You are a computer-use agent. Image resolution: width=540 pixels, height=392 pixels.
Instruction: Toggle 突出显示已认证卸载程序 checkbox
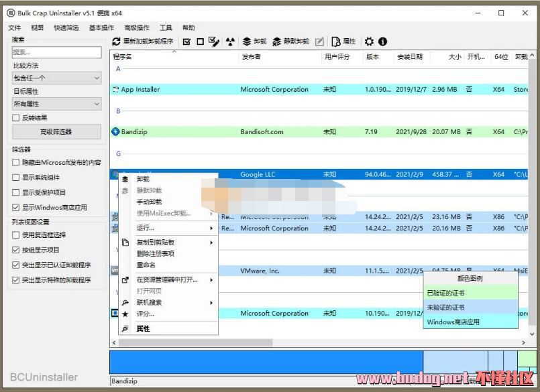coord(15,265)
